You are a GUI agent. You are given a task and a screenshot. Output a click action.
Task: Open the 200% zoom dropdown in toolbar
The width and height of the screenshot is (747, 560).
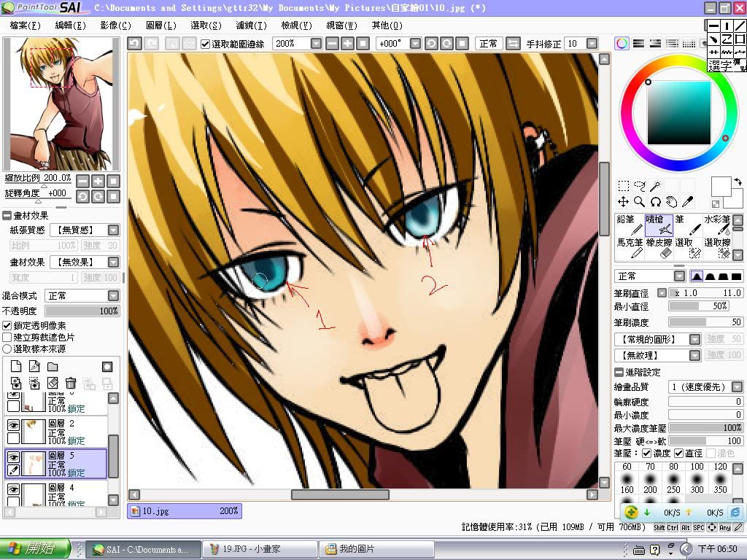(x=316, y=43)
